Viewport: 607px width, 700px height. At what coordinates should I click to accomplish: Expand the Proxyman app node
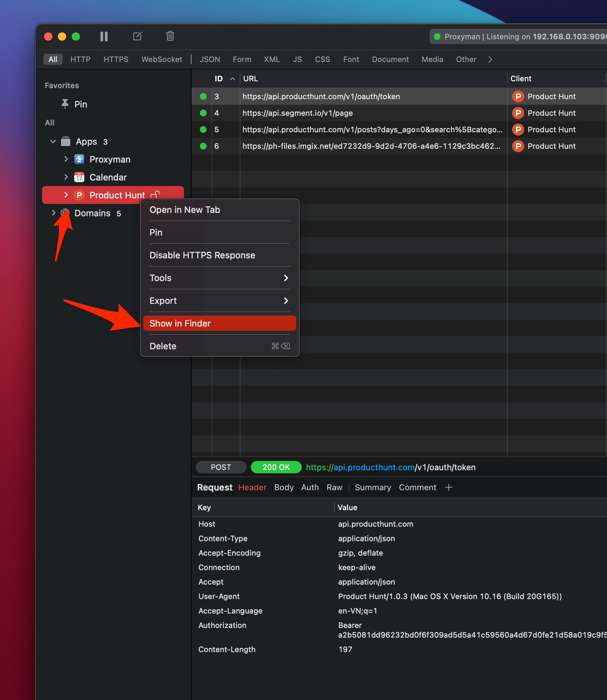(x=66, y=159)
